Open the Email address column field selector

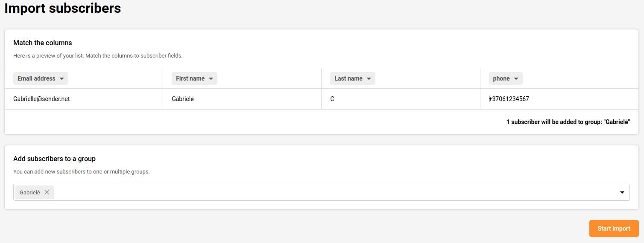(37, 78)
